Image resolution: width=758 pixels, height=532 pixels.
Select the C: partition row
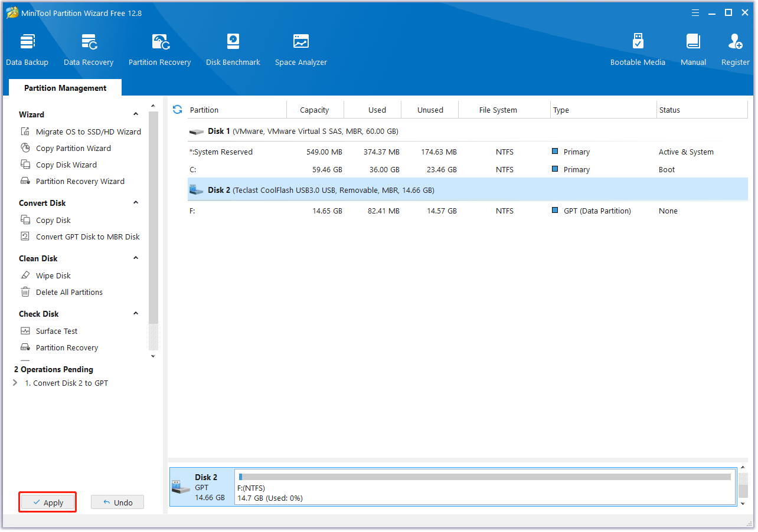click(468, 169)
